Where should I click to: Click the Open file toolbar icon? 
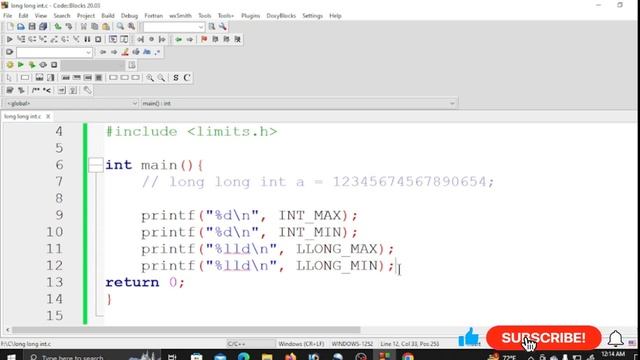(21, 27)
